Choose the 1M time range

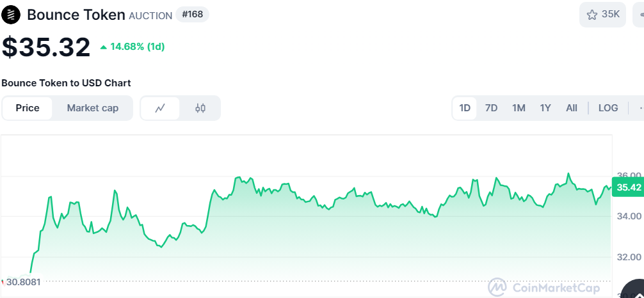pos(519,108)
